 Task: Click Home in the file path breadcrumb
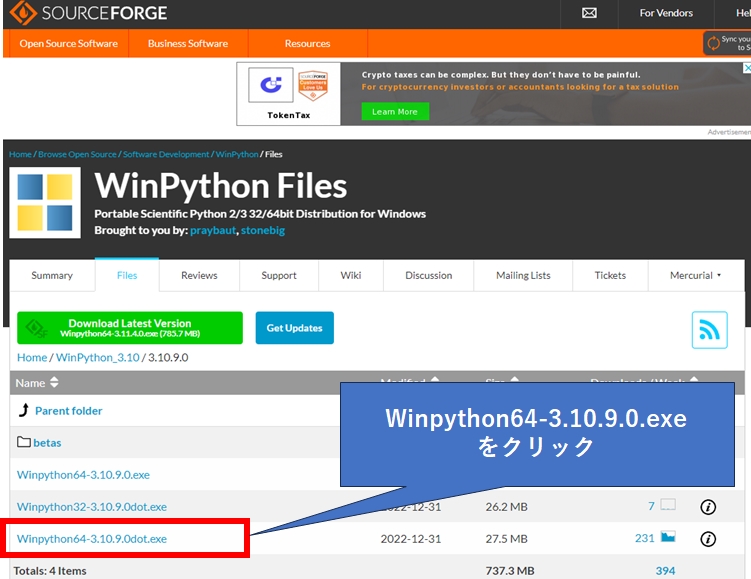tap(32, 357)
